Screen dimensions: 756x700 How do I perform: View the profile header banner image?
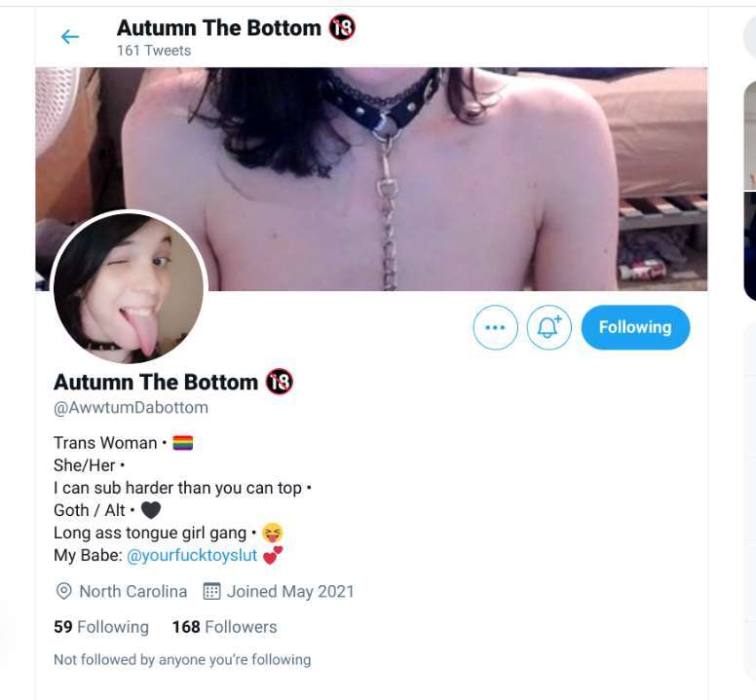[x=371, y=179]
